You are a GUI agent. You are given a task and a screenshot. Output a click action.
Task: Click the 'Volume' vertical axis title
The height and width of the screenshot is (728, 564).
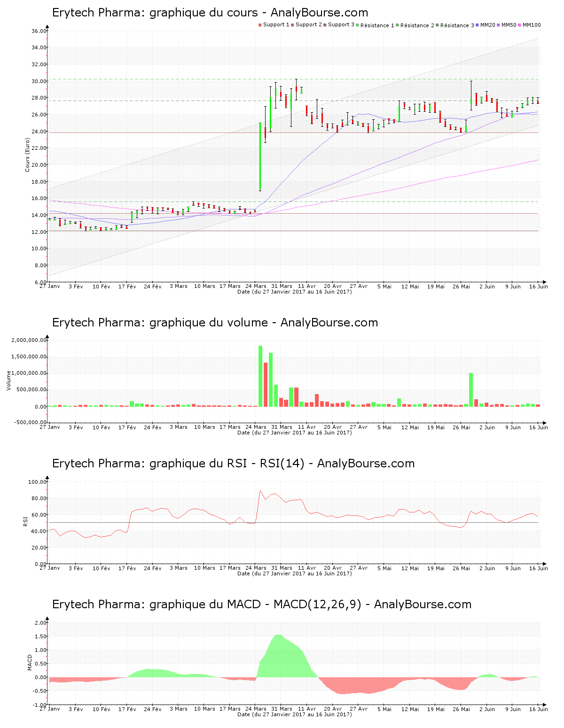coord(8,380)
